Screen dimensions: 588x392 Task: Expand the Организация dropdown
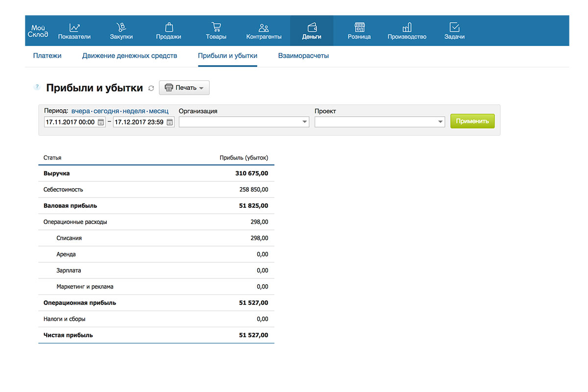304,122
